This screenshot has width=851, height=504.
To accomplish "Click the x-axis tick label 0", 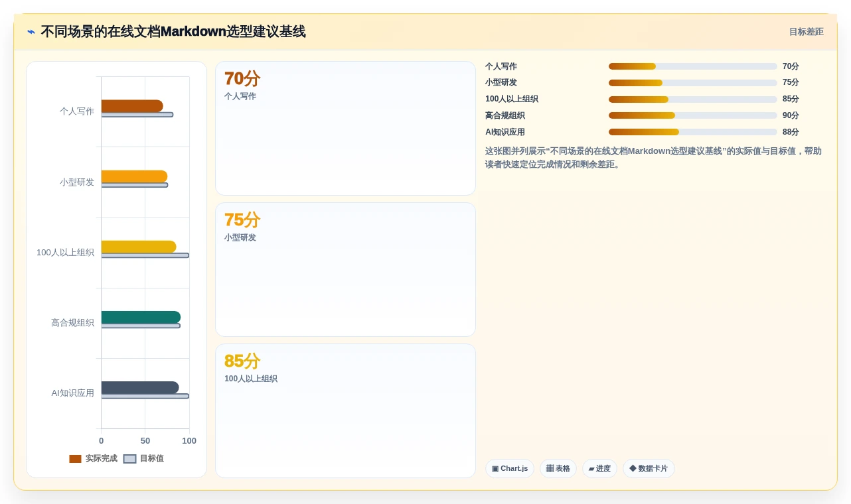I will (101, 440).
